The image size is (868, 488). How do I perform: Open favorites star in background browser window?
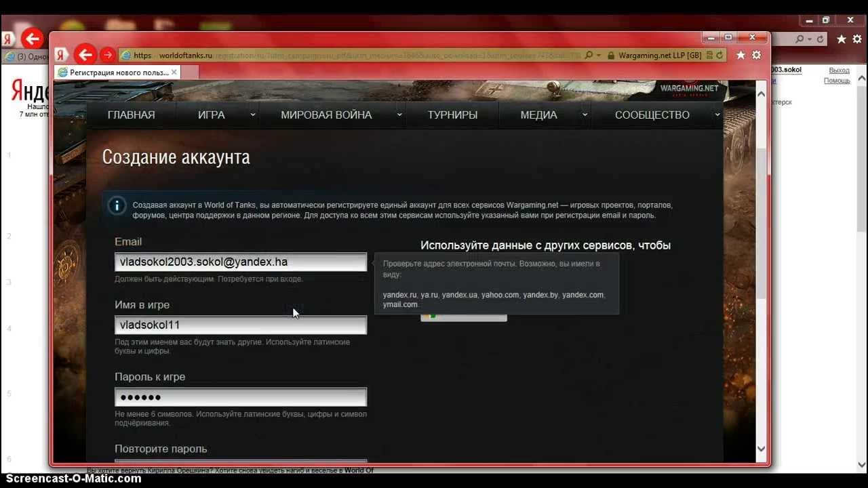coord(842,39)
